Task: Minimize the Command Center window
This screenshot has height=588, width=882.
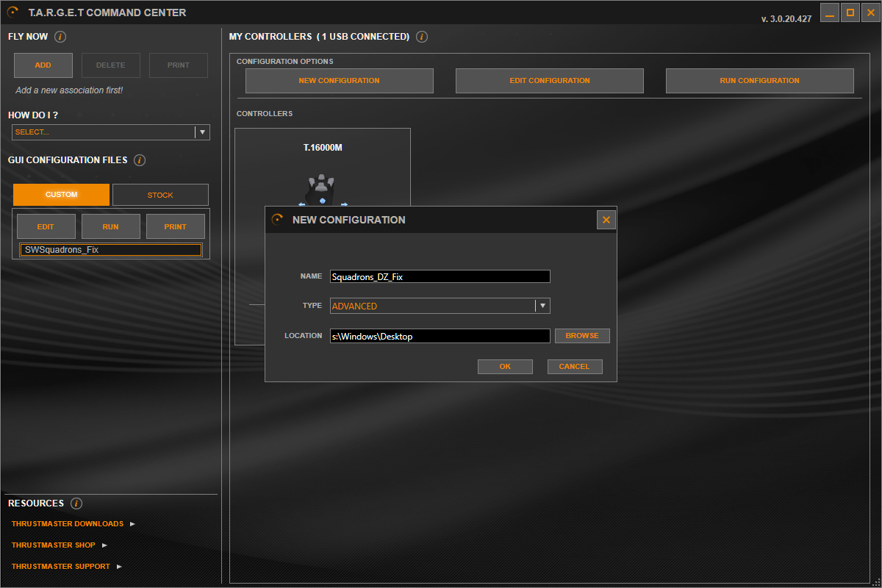Action: coord(829,12)
